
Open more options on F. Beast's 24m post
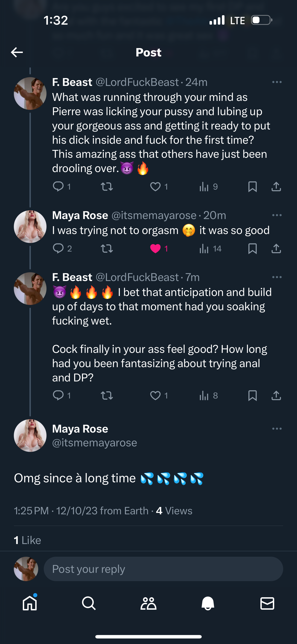(277, 82)
